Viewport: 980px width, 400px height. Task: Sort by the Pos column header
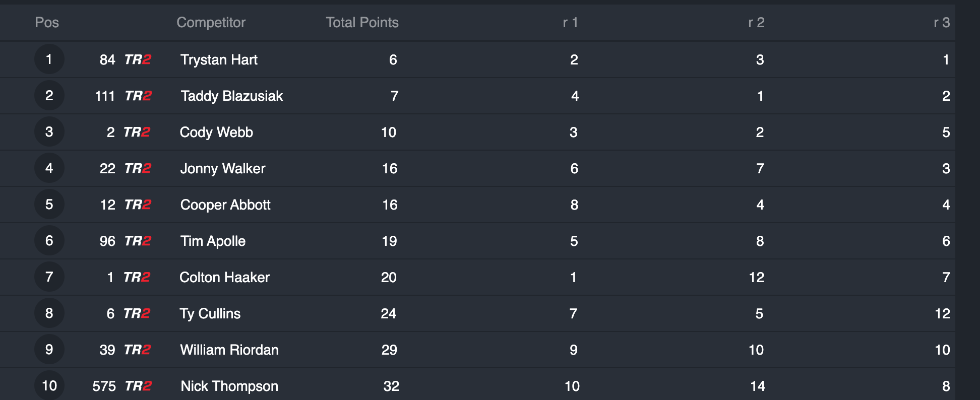[47, 23]
